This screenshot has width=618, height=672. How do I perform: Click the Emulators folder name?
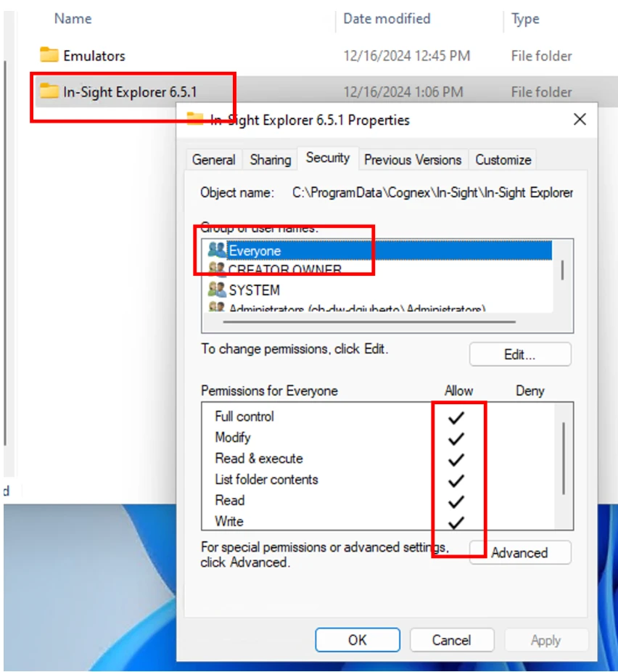(x=94, y=56)
